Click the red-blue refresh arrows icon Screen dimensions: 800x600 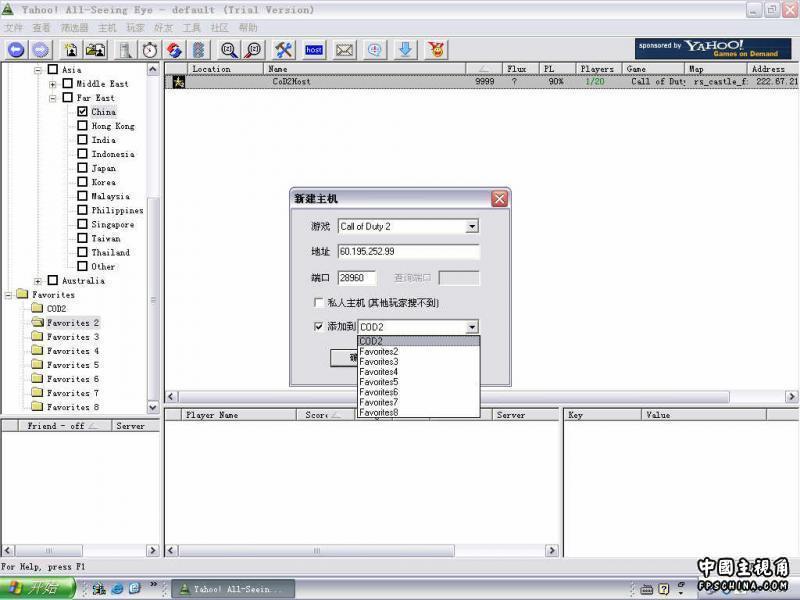click(x=174, y=49)
